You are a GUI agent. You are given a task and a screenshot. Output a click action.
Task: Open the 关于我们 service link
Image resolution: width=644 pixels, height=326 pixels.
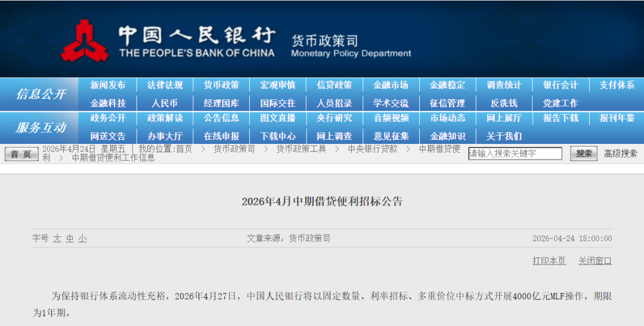(504, 136)
